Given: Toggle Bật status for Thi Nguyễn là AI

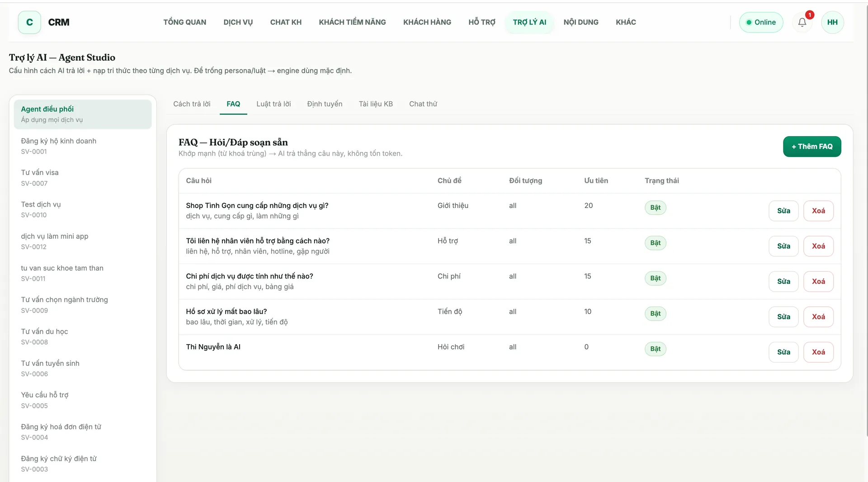Looking at the screenshot, I should [655, 349].
